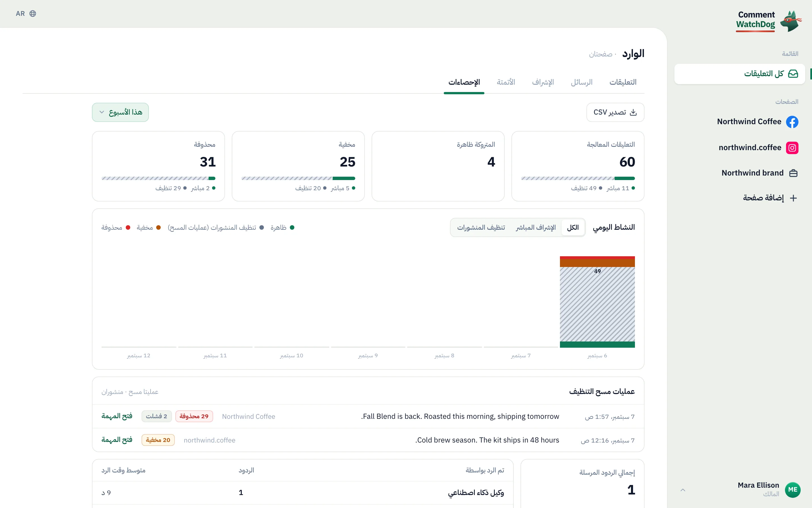
Task: Toggle the red محذوفة legend dot
Action: [x=128, y=227]
